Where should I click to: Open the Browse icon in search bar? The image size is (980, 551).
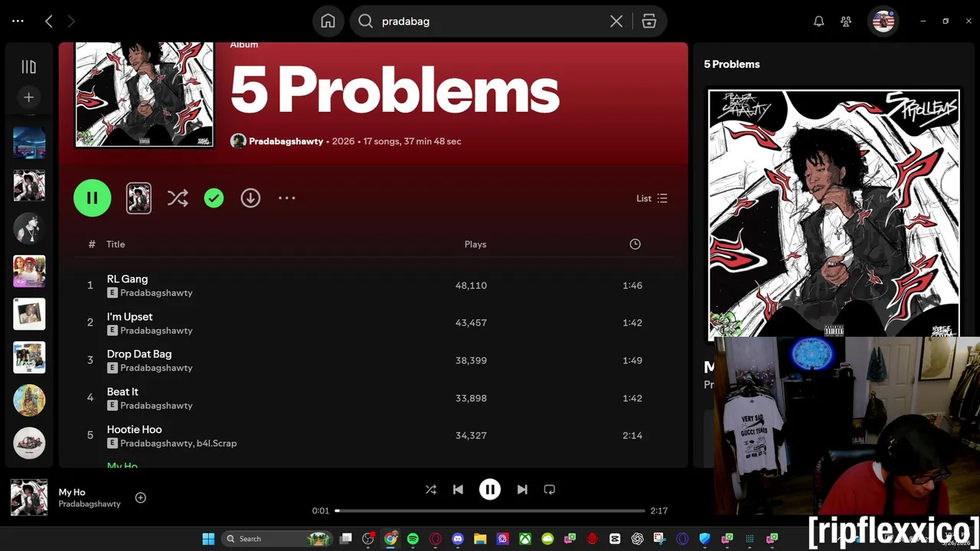(649, 21)
